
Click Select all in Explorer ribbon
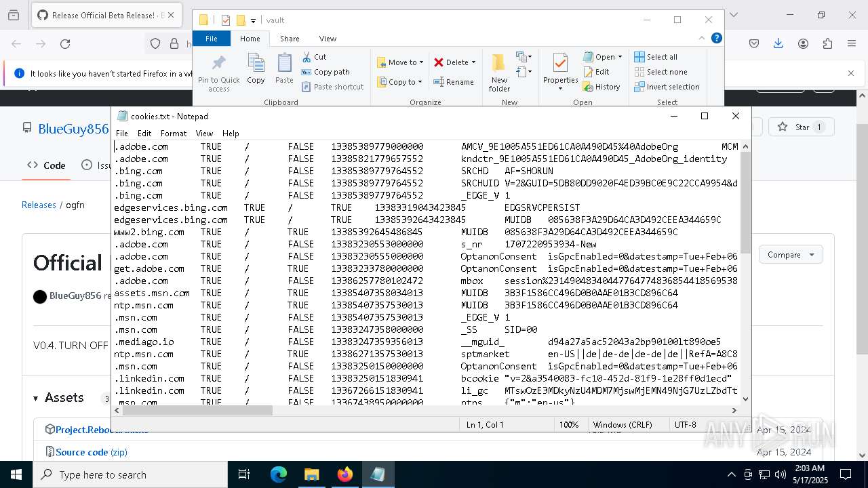[x=656, y=57]
